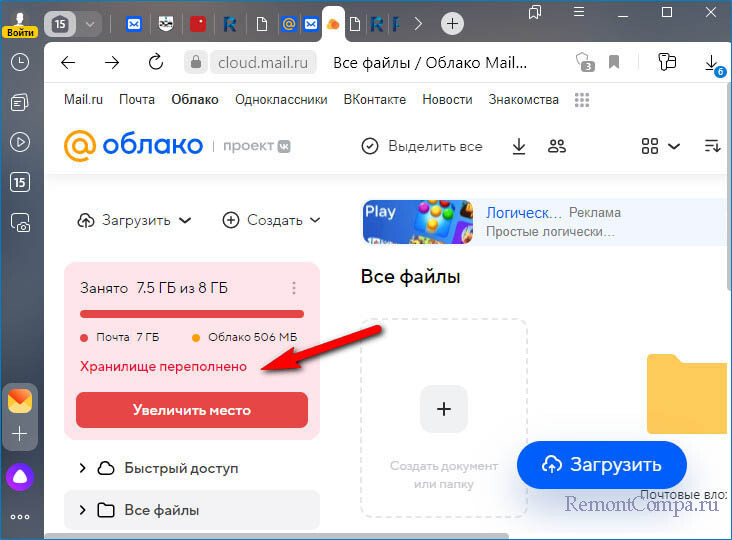Click the download arrow icon in cloud toolbar
Viewport: 732px width, 540px height.
[518, 146]
